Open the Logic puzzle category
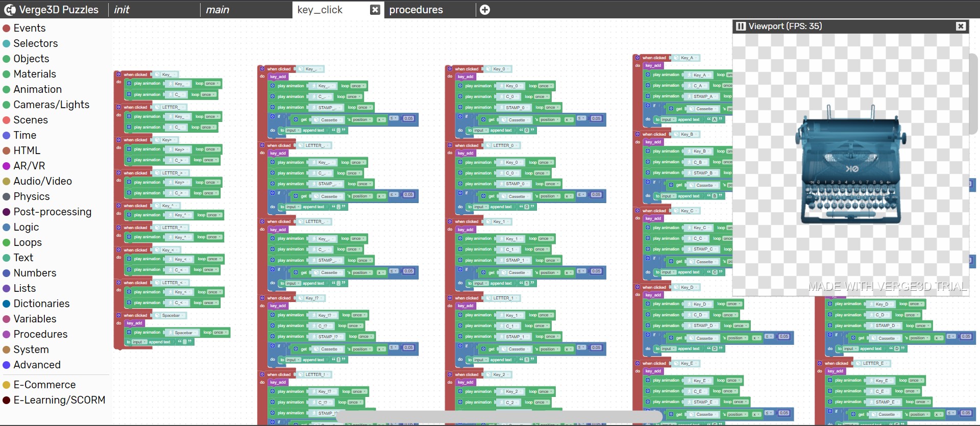980x426 pixels. pyautogui.click(x=26, y=227)
